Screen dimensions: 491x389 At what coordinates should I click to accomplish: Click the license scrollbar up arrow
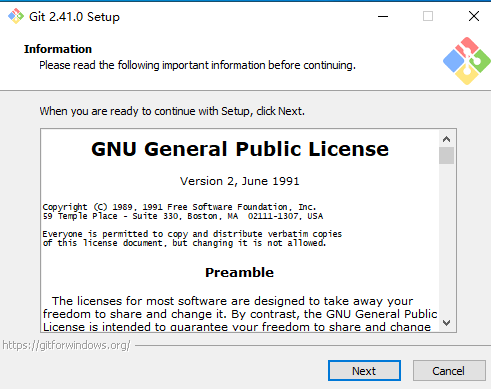pos(446,139)
